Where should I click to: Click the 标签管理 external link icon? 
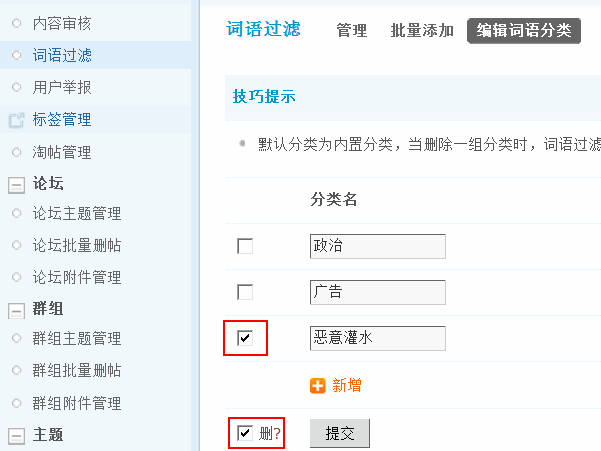pos(16,120)
